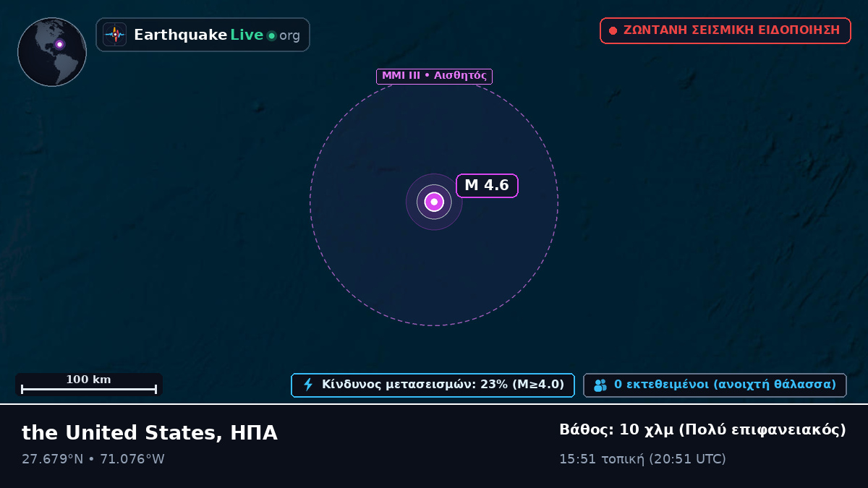The image size is (868, 488).
Task: Click the 0 εκτεθειμένοι (ανοιχτή θάλασσα) text
Action: pos(725,385)
